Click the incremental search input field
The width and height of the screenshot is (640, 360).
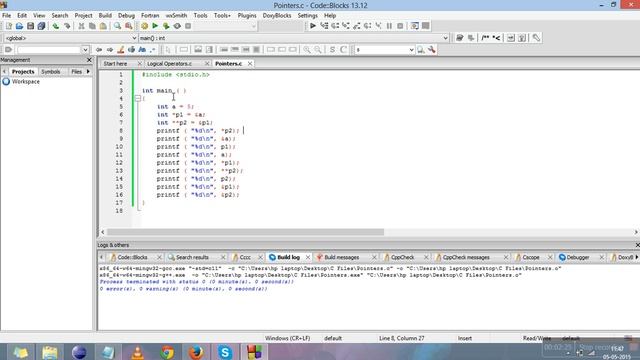coord(49,50)
